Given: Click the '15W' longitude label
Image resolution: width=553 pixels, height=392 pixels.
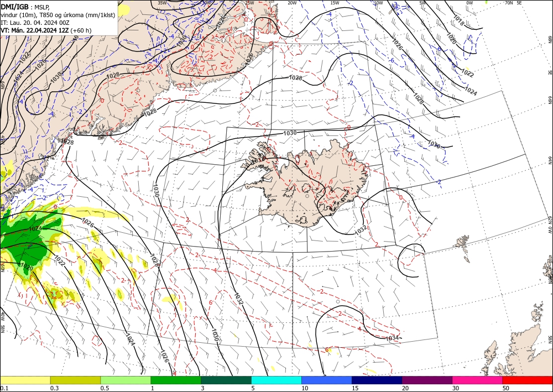Looking at the screenshot, I should pyautogui.click(x=335, y=3).
